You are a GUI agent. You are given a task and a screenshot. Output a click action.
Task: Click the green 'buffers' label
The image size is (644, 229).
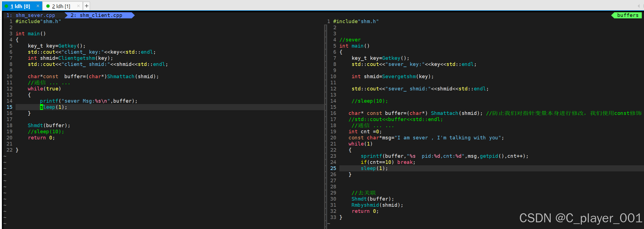point(627,15)
